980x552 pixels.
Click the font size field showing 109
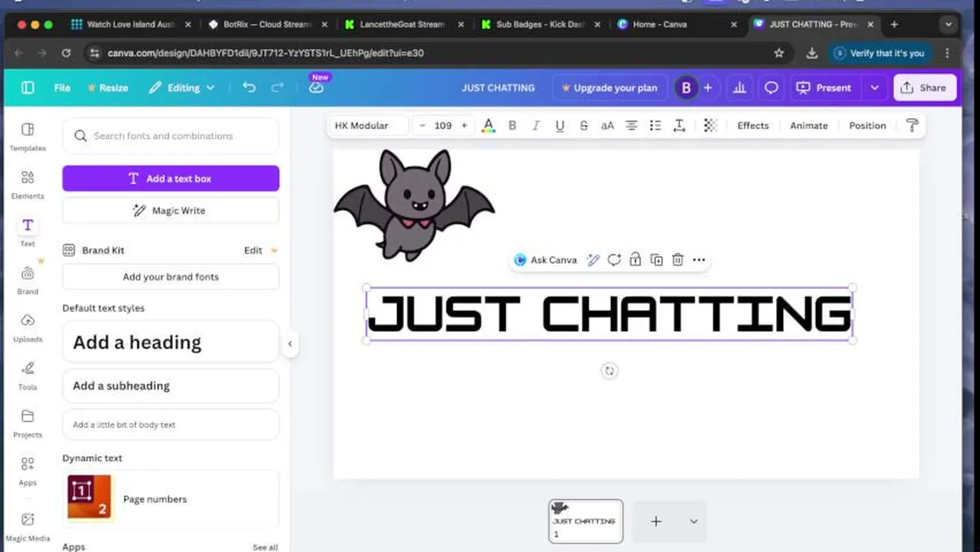point(443,126)
